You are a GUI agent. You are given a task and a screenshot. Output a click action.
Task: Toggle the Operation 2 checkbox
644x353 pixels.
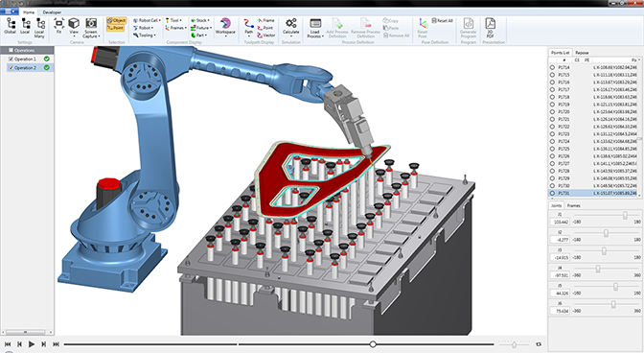pyautogui.click(x=11, y=68)
